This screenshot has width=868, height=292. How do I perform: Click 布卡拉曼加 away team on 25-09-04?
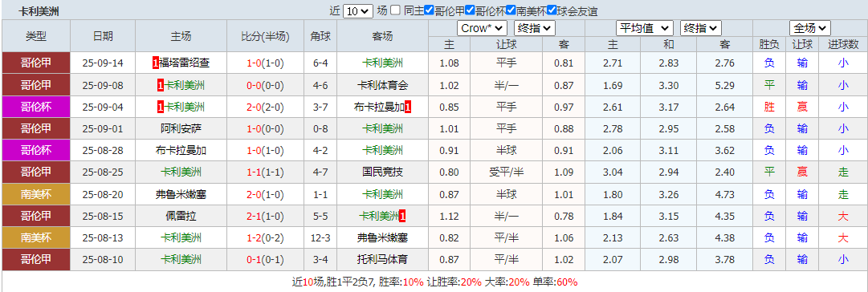tap(380, 107)
